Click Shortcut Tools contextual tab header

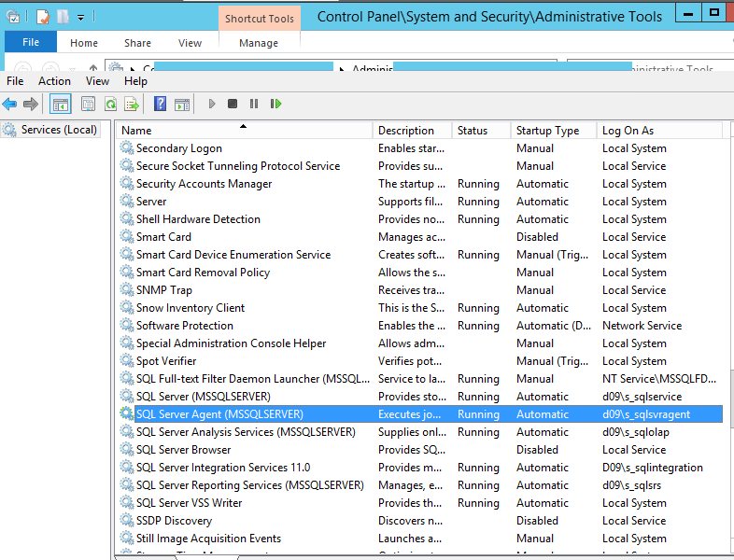click(x=260, y=19)
